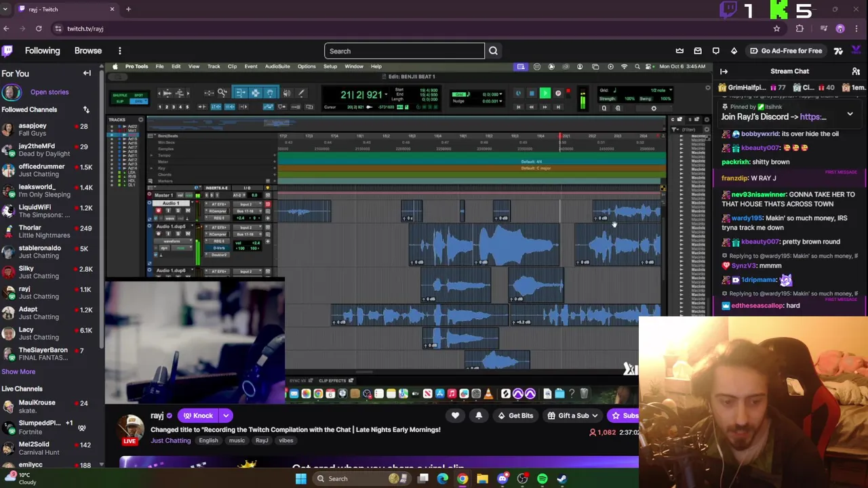Open the Pro Tools Setup menu

pos(330,66)
